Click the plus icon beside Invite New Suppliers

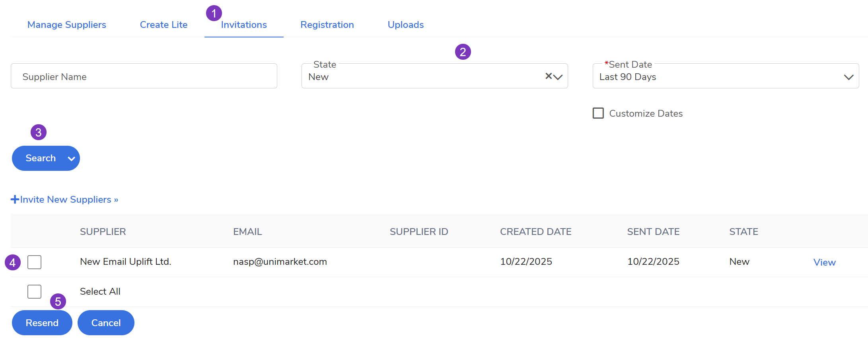tap(15, 199)
